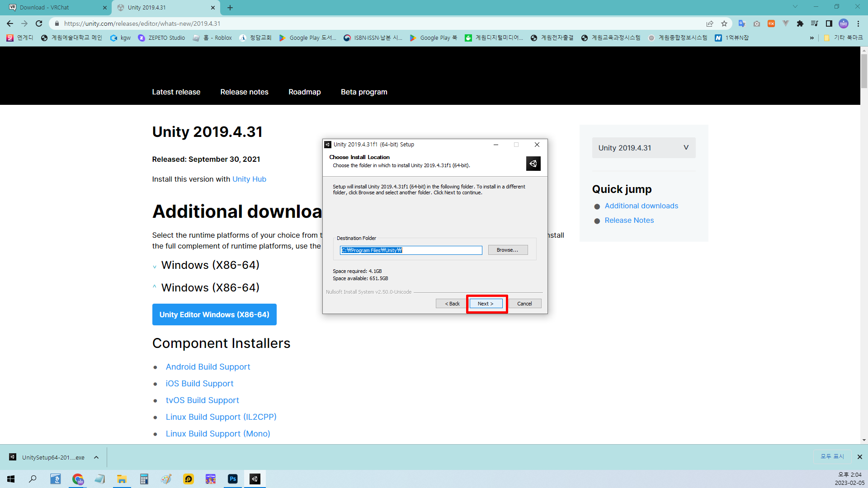Open the KakaoTalk icon in taskbar

(x=189, y=479)
